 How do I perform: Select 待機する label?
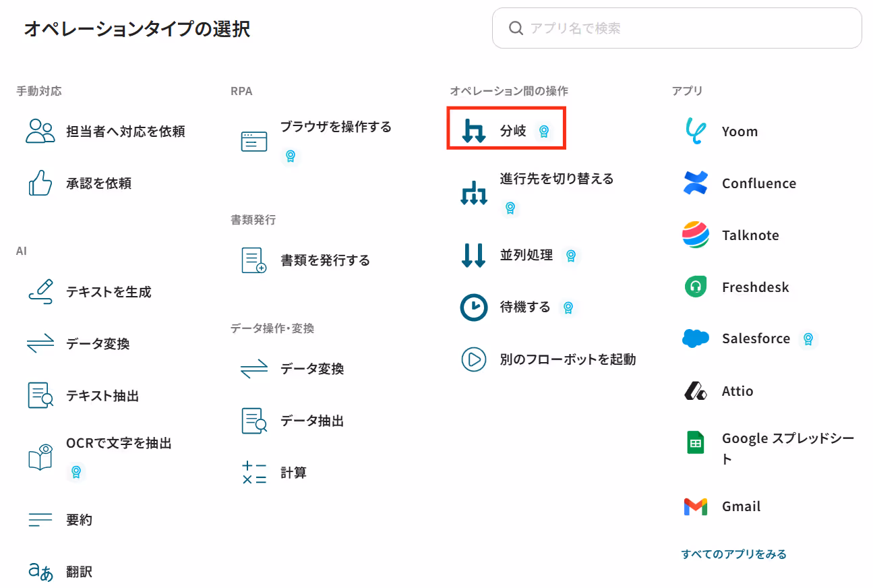tap(525, 307)
